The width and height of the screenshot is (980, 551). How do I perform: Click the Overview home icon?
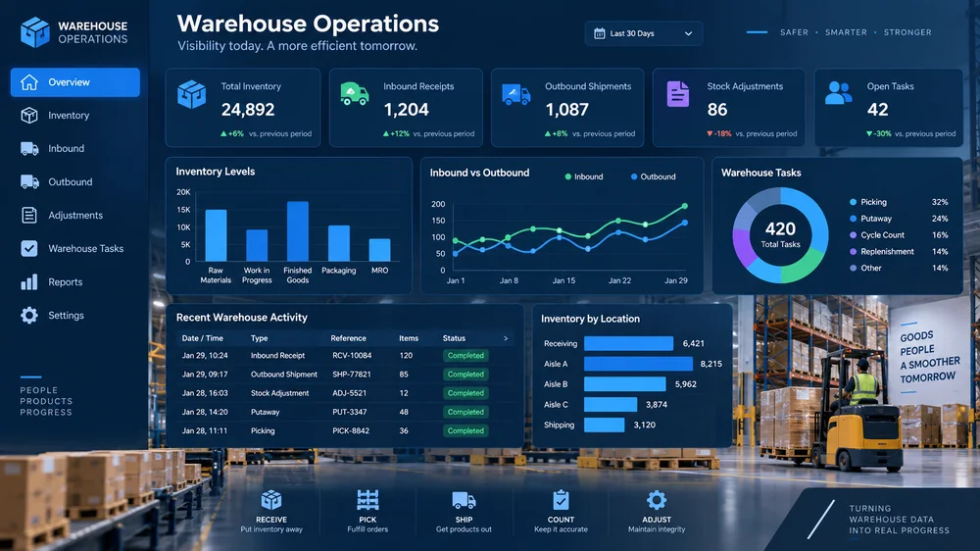point(28,82)
